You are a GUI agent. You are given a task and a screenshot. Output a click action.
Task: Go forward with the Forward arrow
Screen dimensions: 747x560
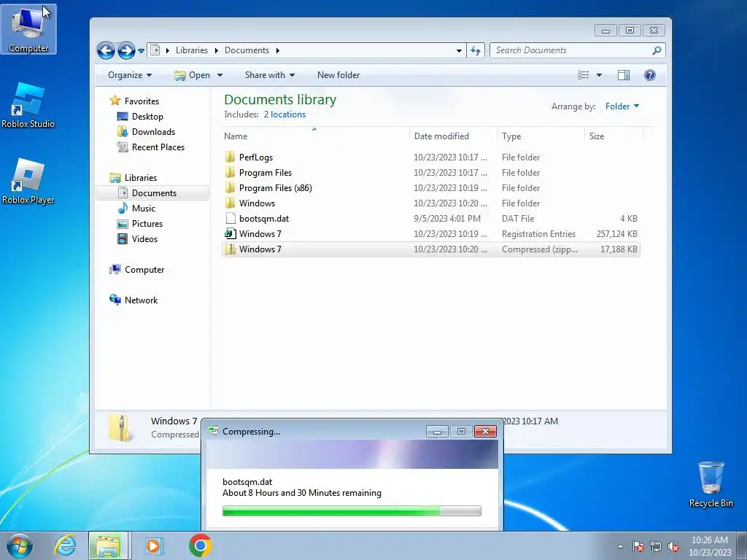pos(126,50)
